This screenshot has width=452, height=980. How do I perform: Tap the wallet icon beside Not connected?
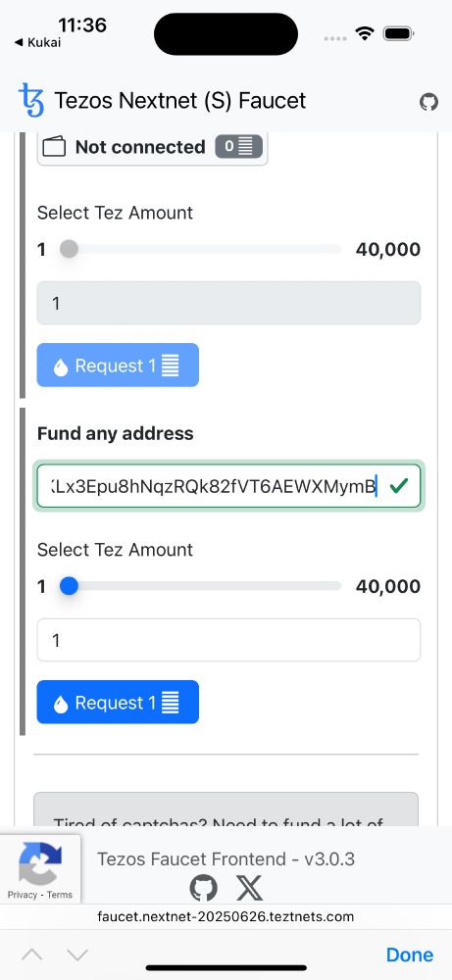[x=54, y=147]
